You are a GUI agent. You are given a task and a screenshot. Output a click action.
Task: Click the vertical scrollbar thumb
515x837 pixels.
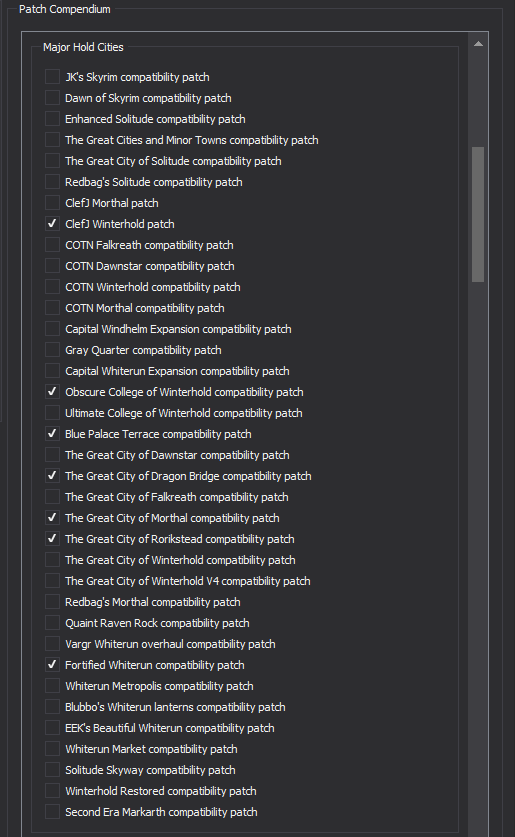478,214
